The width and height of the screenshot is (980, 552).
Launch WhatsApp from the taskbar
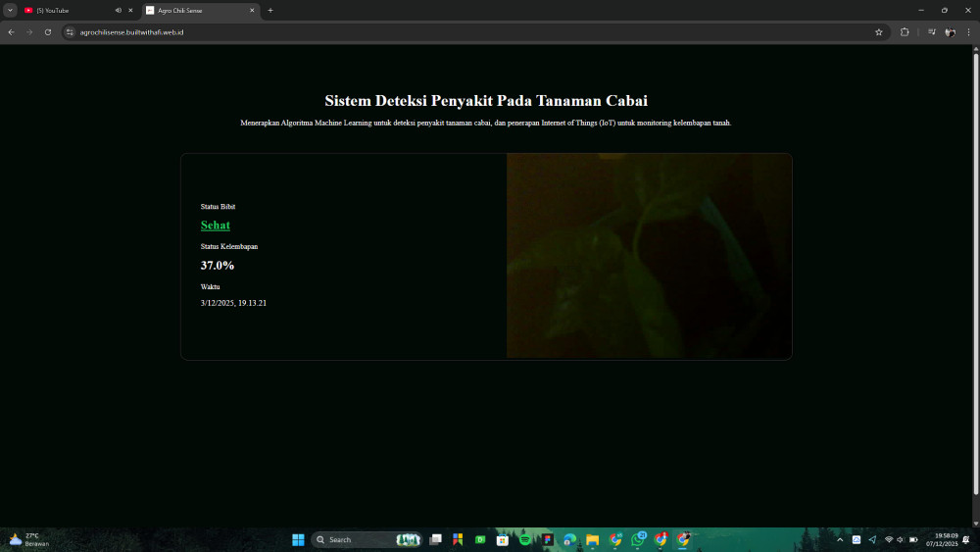[638, 539]
